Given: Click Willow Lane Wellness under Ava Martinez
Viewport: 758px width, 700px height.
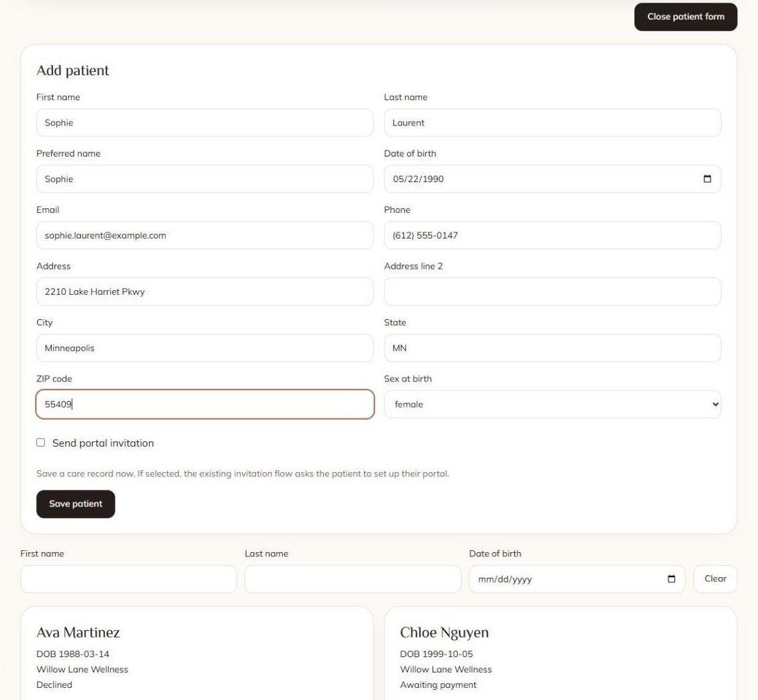Looking at the screenshot, I should [82, 669].
